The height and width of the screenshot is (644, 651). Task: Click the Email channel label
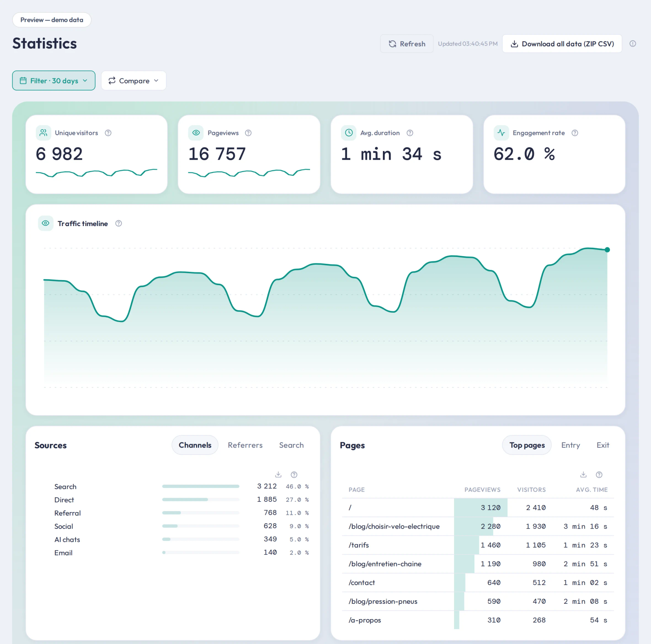[63, 553]
